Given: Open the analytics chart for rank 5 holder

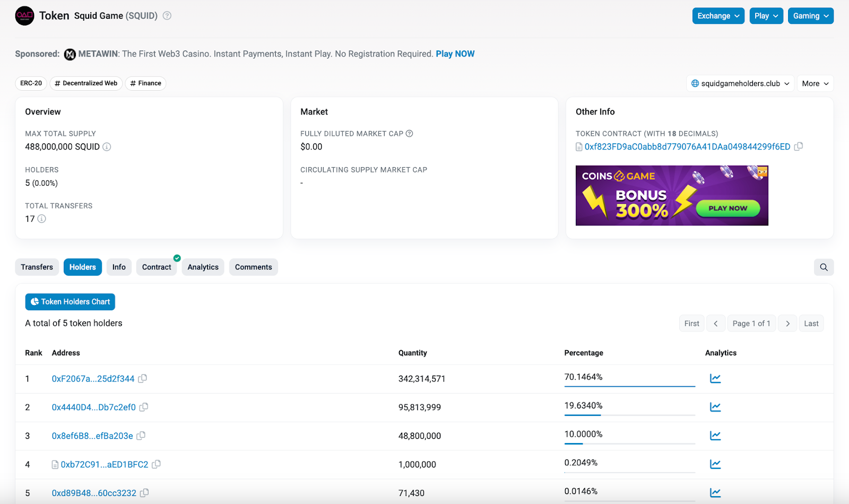Looking at the screenshot, I should pos(716,492).
